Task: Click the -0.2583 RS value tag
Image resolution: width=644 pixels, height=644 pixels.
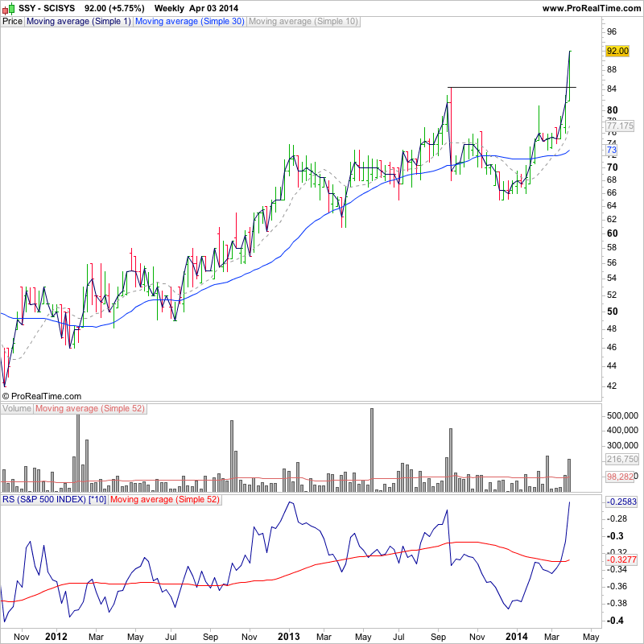Action: point(621,502)
